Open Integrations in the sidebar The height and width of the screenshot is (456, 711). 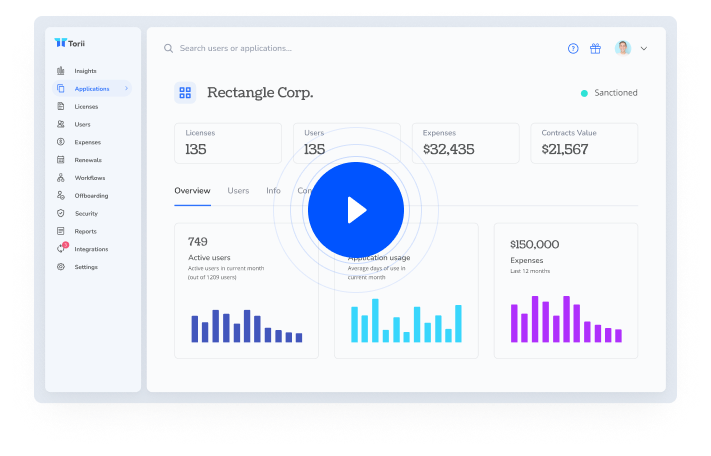tap(91, 249)
